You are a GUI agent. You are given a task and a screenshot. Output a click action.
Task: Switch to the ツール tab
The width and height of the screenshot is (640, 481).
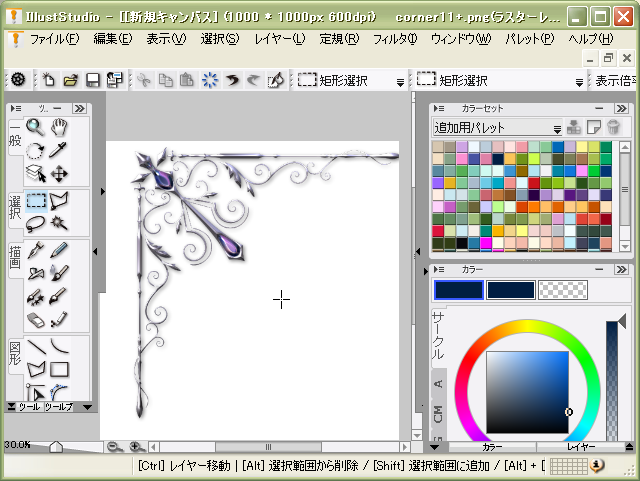[29, 407]
